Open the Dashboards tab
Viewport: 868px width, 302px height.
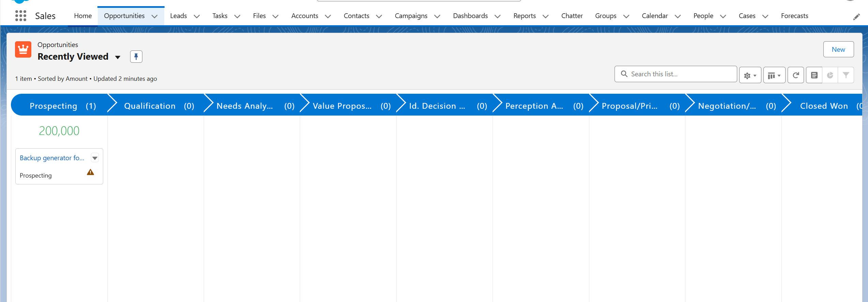[x=470, y=16]
